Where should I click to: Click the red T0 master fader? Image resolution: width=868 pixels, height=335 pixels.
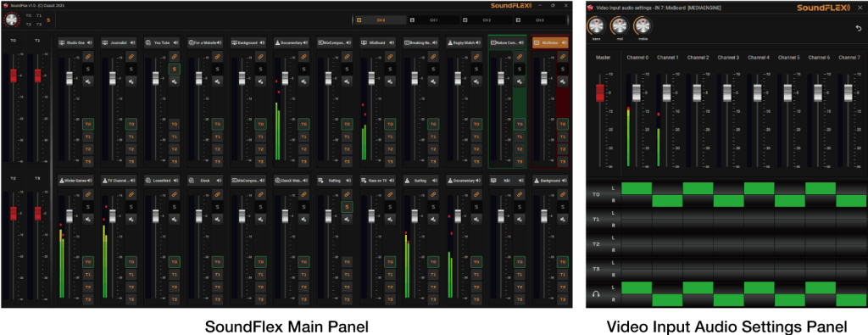14,75
